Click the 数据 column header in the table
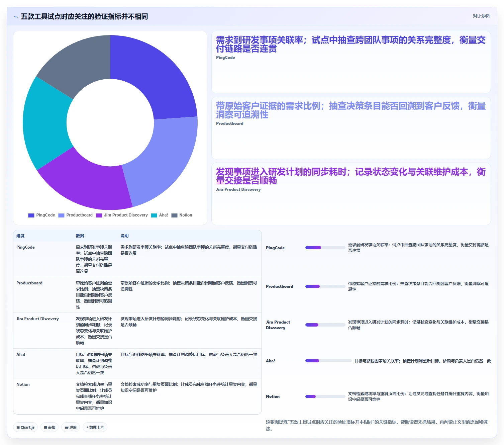Viewport: 504px width, 445px height. (x=80, y=236)
